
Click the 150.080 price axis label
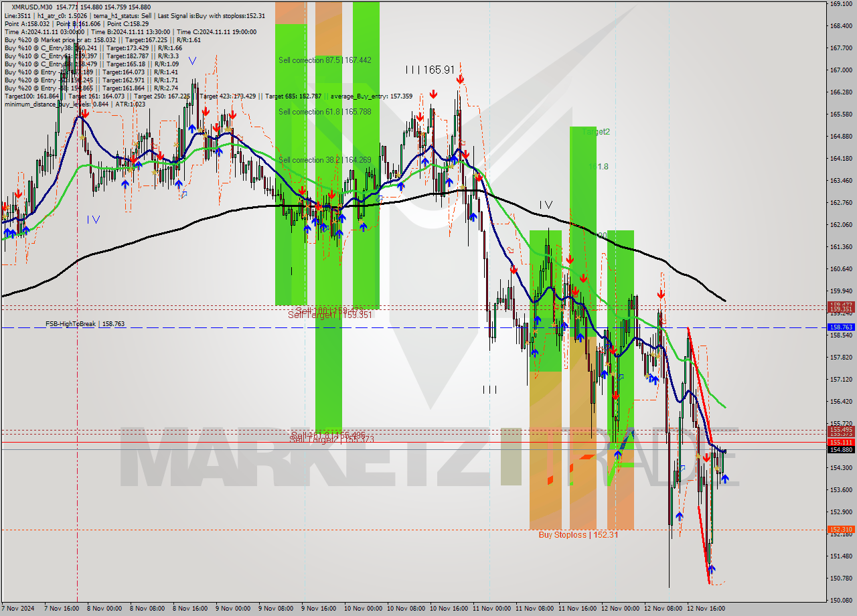[x=841, y=601]
